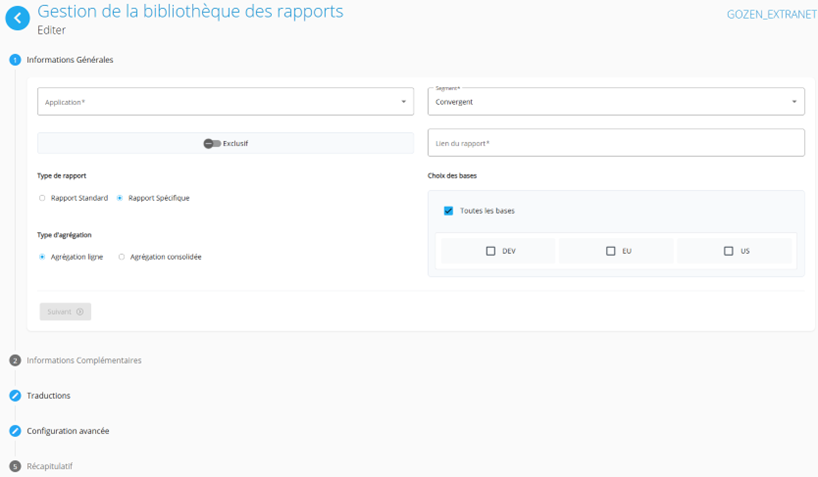Viewport: 818px width, 477px height.
Task: Toggle the Exclusif switch
Action: tap(212, 143)
